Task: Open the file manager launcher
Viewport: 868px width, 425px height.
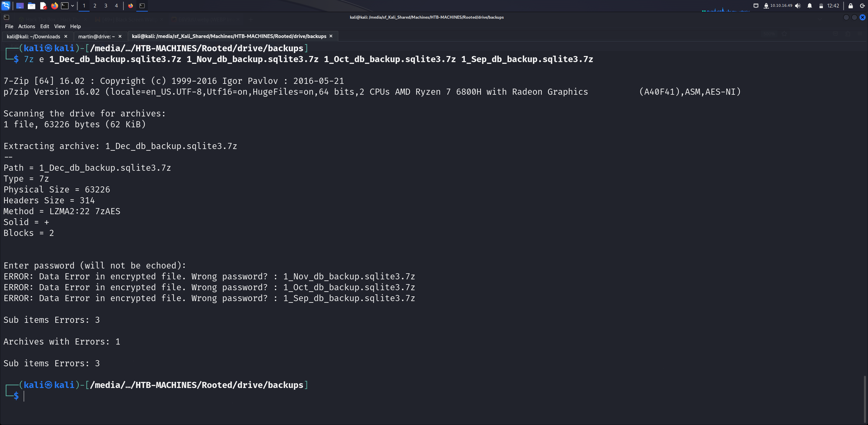Action: pos(32,6)
